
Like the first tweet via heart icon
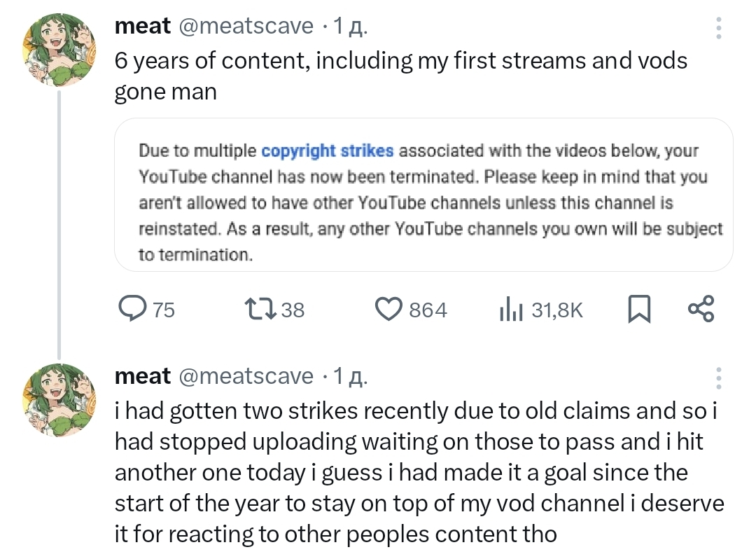tap(388, 310)
